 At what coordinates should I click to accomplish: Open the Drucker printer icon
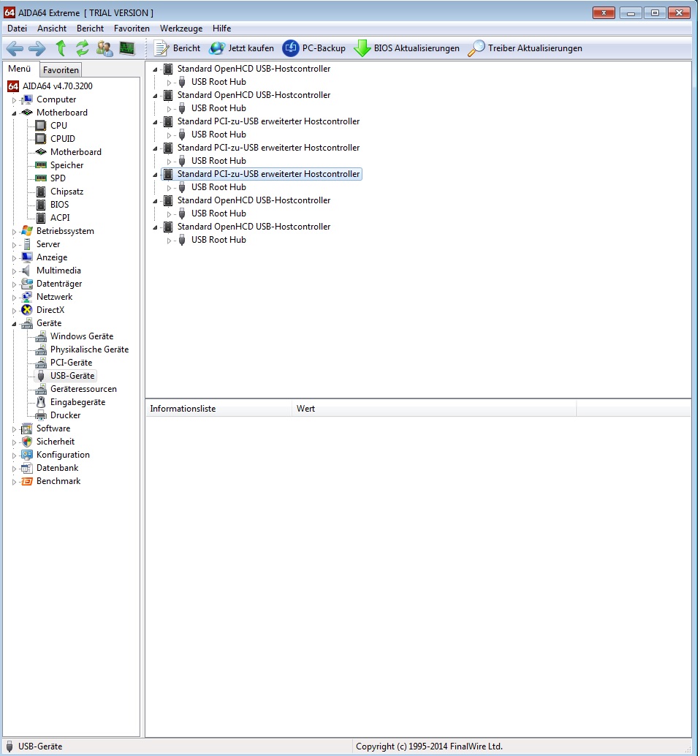point(42,415)
